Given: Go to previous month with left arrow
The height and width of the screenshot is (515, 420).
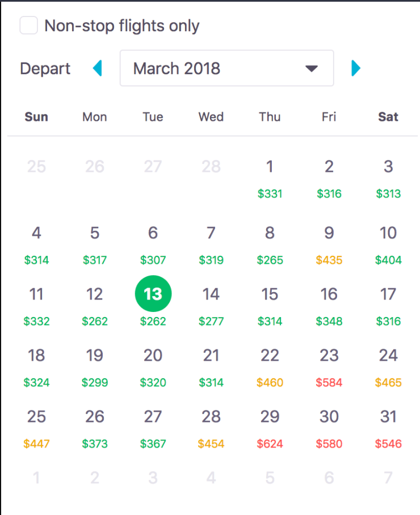Looking at the screenshot, I should coord(98,69).
